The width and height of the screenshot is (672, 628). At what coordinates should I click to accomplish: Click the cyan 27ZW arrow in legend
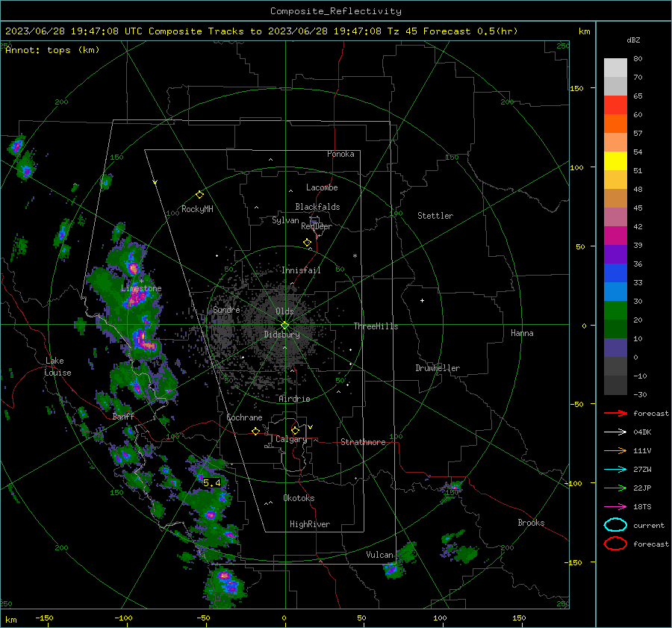[615, 470]
